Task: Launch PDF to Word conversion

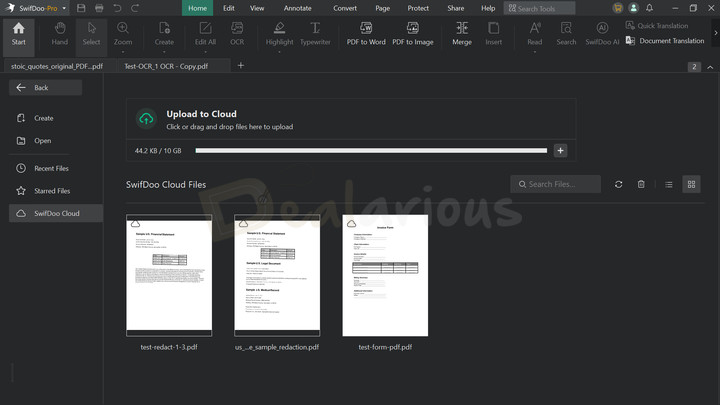Action: (x=366, y=34)
